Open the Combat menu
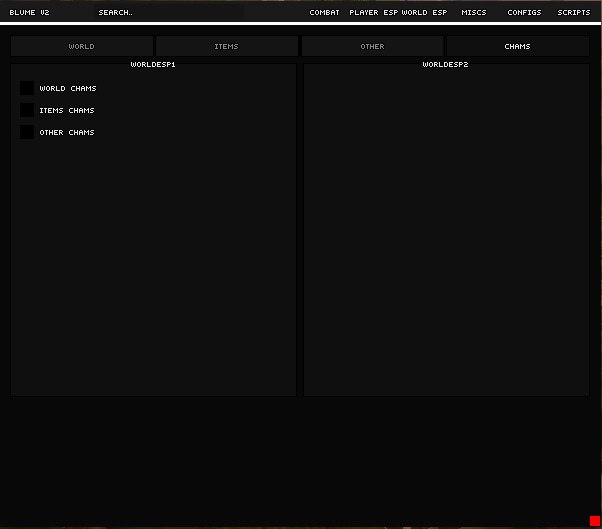Image resolution: width=602 pixels, height=529 pixels. pos(324,13)
